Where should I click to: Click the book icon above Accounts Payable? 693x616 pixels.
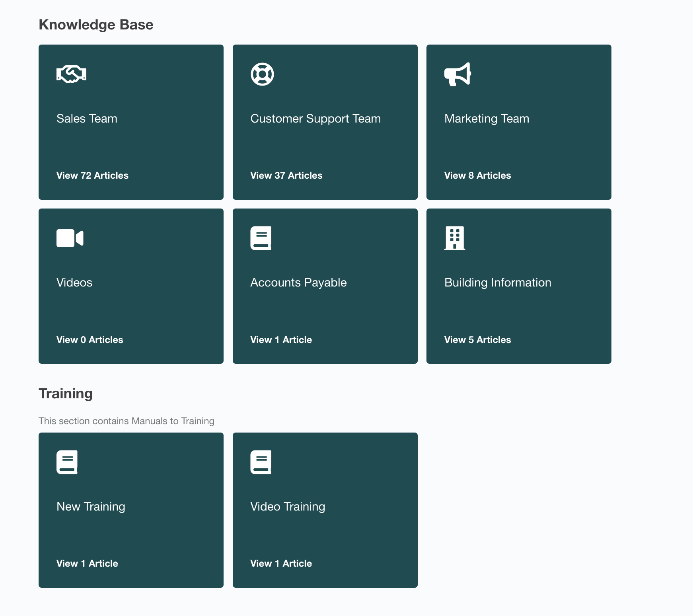point(261,238)
